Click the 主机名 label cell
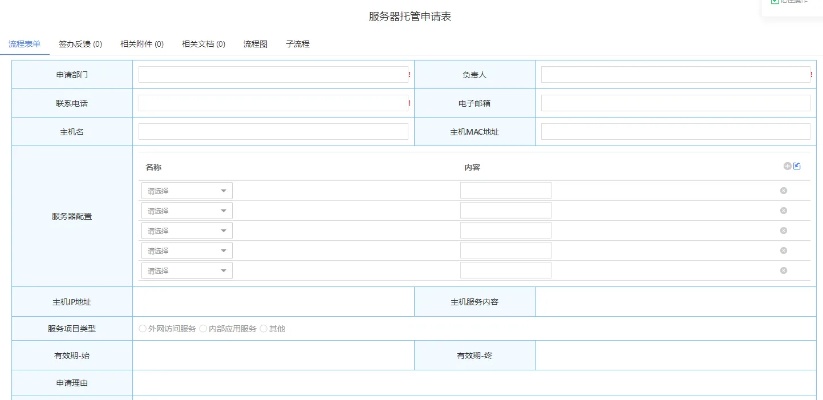Image resolution: width=823 pixels, height=400 pixels. click(x=72, y=132)
